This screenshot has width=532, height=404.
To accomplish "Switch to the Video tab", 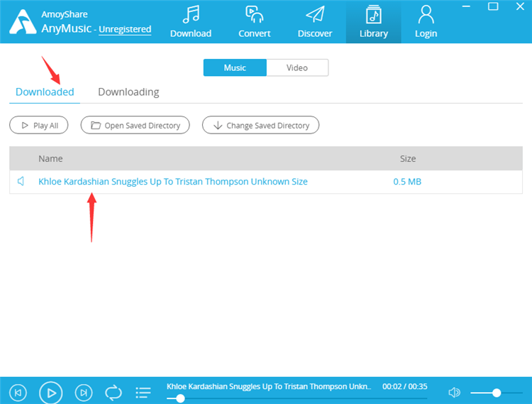I will click(297, 67).
